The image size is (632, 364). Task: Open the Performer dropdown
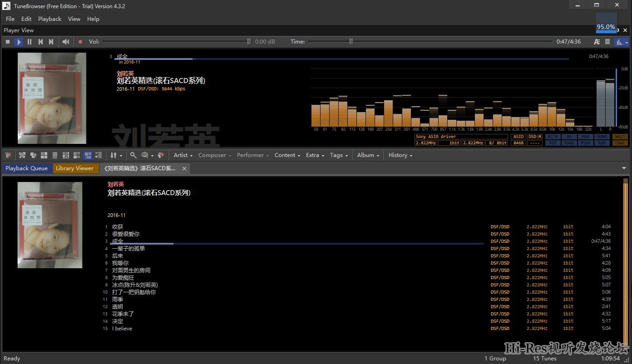click(253, 155)
